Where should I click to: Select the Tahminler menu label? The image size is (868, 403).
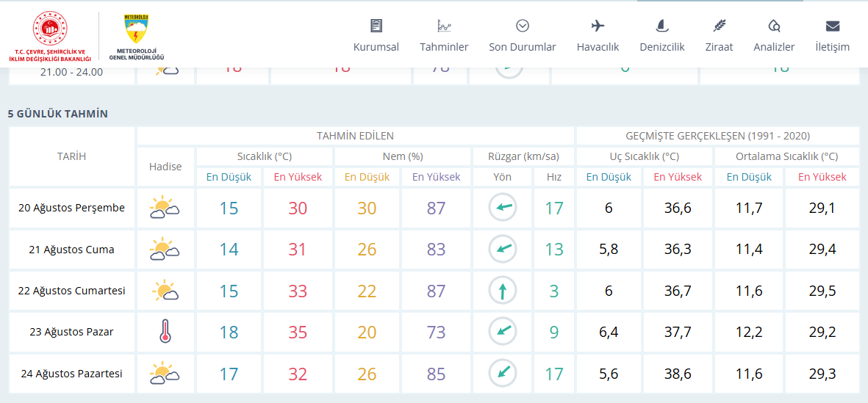click(445, 47)
